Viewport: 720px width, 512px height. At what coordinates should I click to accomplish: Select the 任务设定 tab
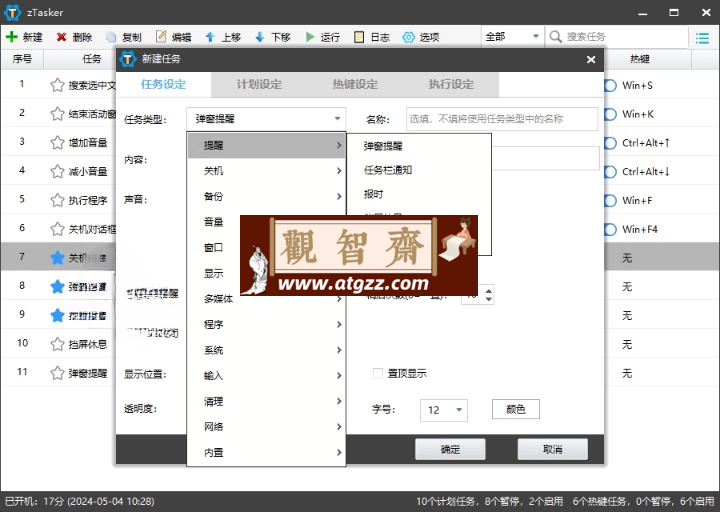click(x=163, y=84)
